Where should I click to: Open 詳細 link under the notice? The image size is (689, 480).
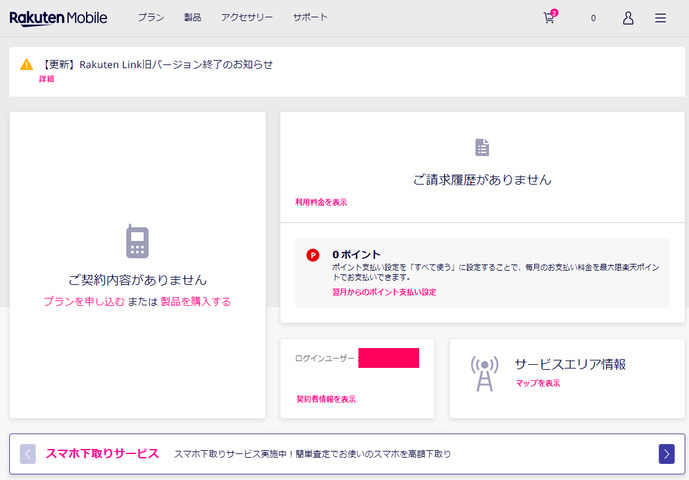[x=47, y=79]
